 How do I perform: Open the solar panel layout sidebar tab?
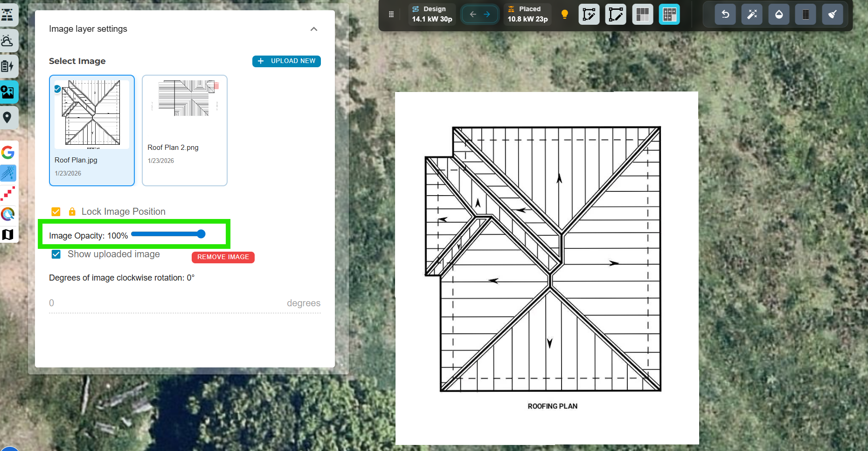[7, 15]
